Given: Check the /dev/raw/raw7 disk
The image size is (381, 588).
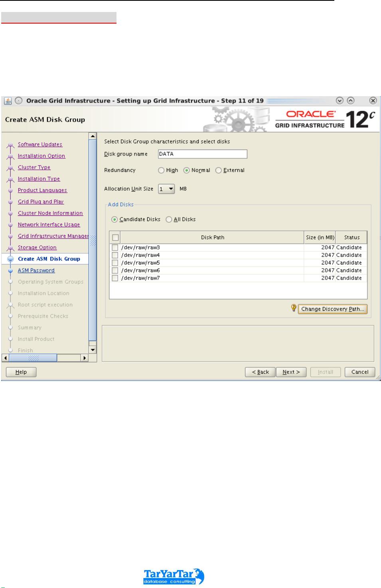Looking at the screenshot, I should pos(115,278).
